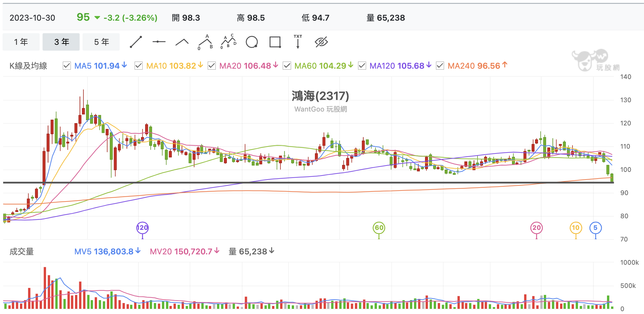Select the horizontal line drawing tool
644x314 pixels.
[x=159, y=42]
